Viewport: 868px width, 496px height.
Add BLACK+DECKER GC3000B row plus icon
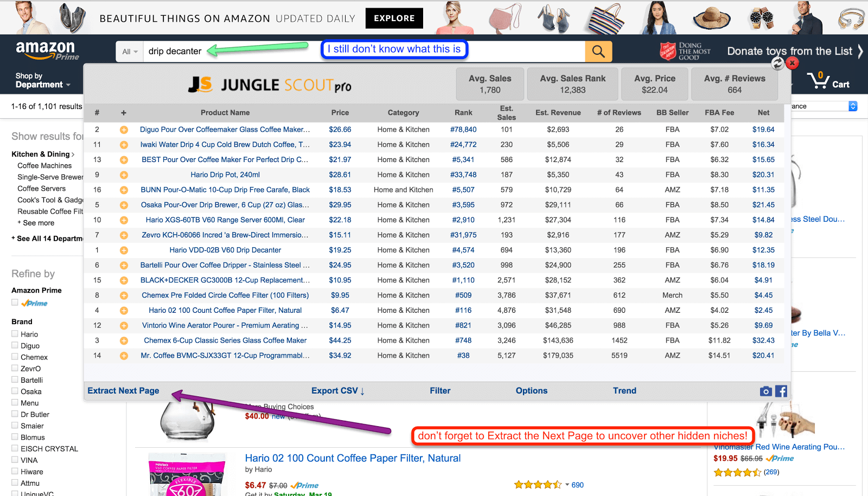[x=124, y=281]
